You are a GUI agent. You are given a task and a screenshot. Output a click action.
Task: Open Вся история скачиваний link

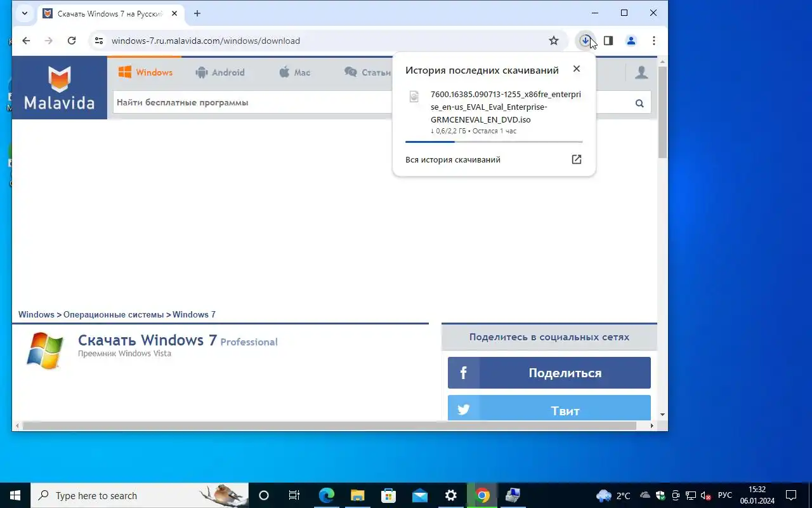(x=453, y=159)
